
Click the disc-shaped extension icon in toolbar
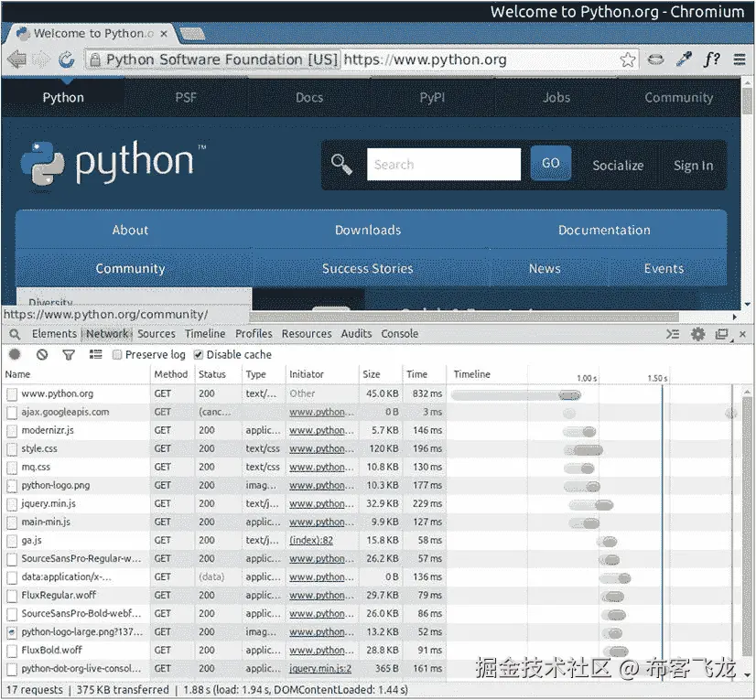[655, 59]
